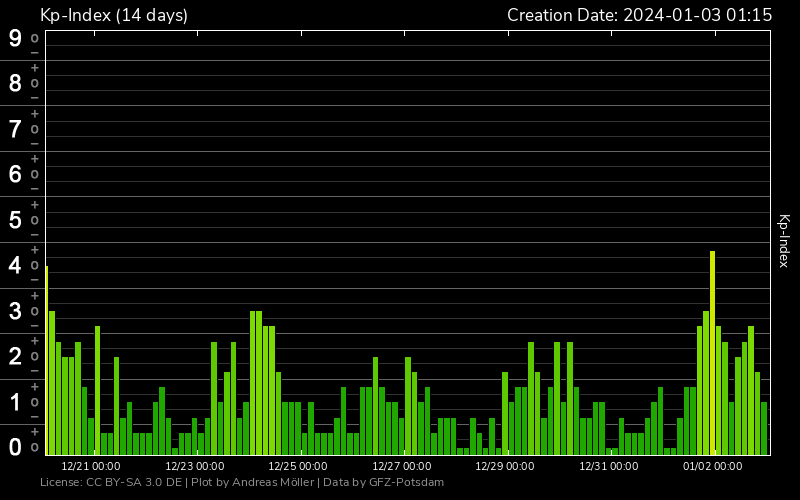Click the Creation Date timestamp text
800x500 pixels.
pos(639,15)
